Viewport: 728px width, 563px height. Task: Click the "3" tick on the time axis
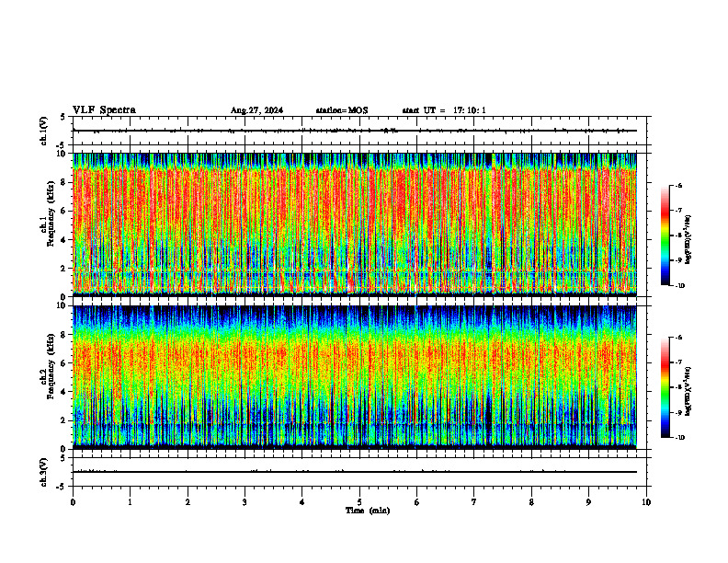[245, 502]
